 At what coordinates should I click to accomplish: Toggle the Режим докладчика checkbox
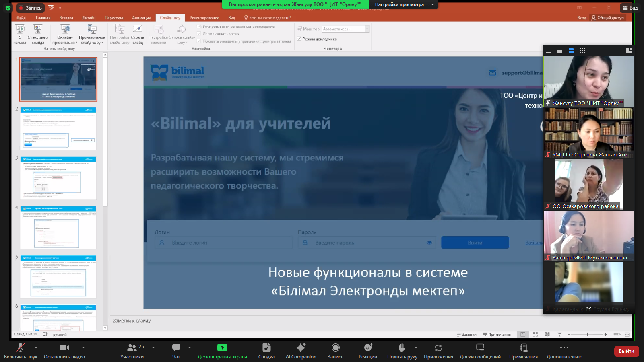click(x=299, y=39)
